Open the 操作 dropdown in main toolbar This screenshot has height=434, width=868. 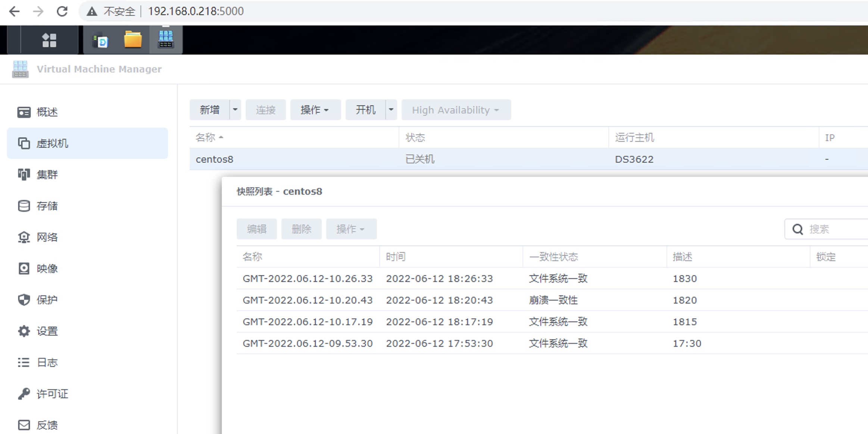point(315,110)
